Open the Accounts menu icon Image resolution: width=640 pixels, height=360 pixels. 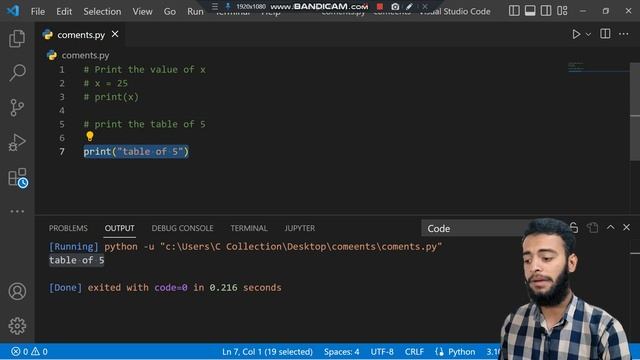pos(17,291)
